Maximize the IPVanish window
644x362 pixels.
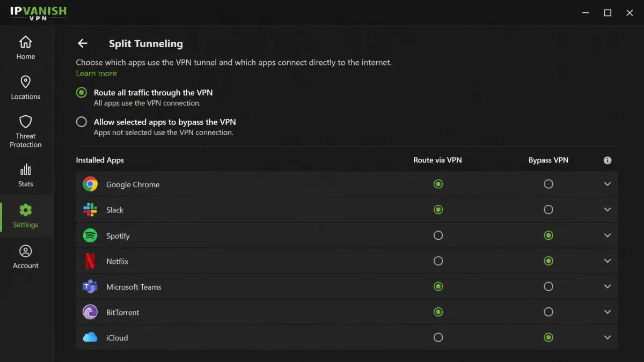coord(608,13)
